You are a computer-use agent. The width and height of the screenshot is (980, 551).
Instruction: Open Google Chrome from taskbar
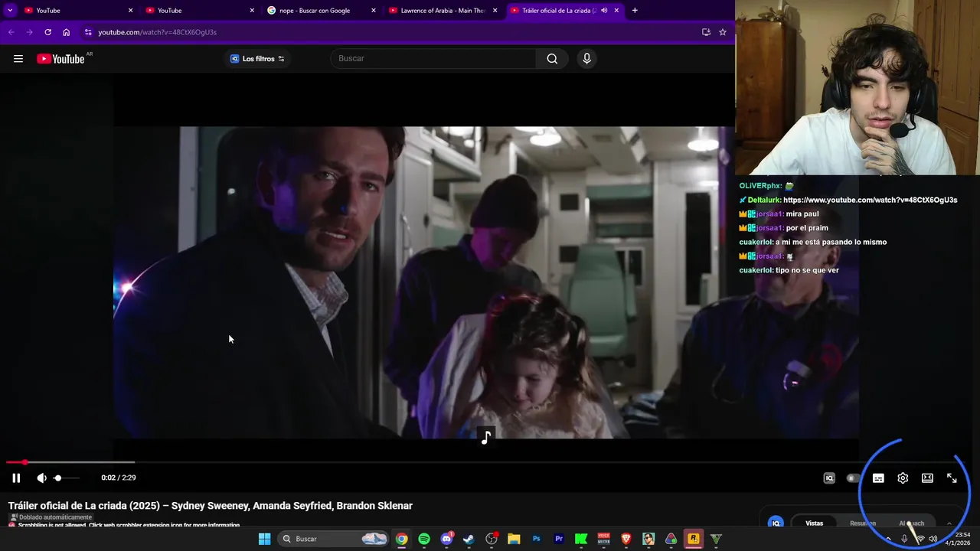(401, 539)
